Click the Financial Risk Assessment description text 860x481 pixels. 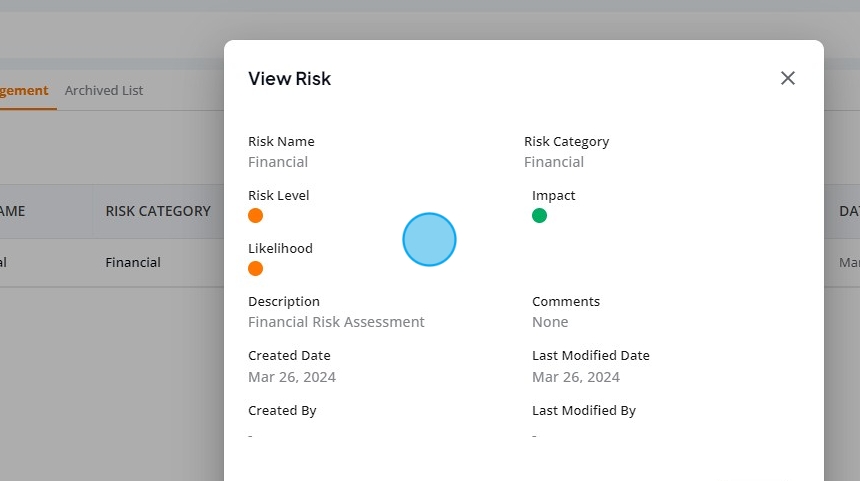pyautogui.click(x=336, y=322)
